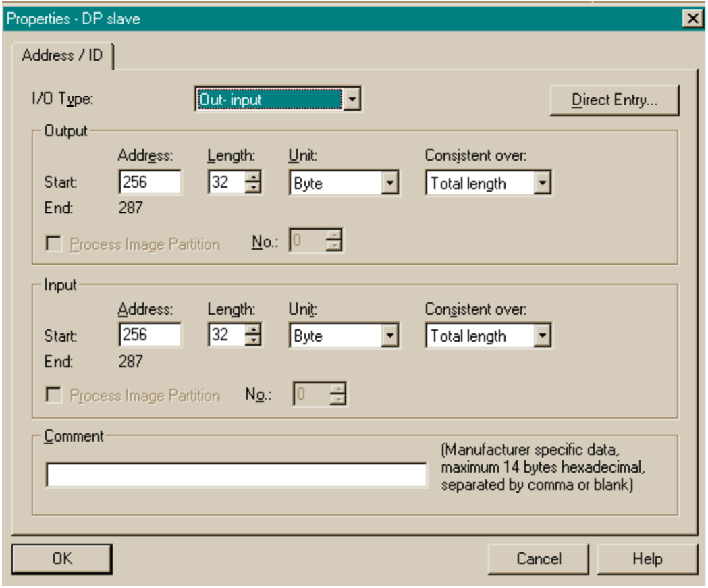708x588 pixels.
Task: Close the Properties - DP slave dialog
Action: (692, 19)
